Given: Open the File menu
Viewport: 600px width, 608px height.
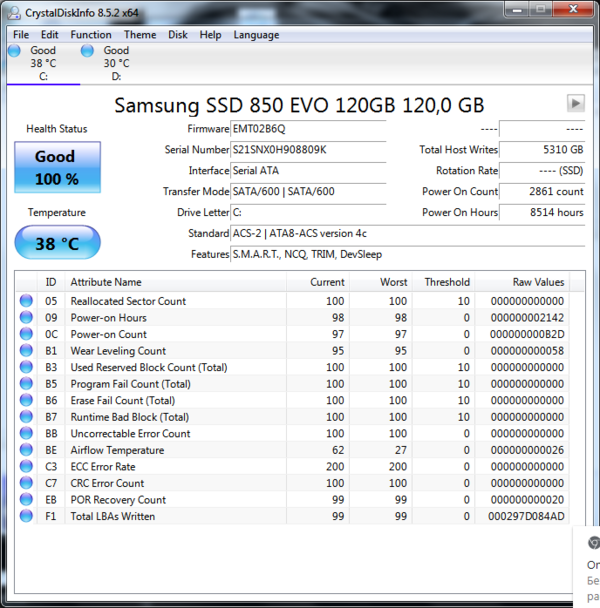Looking at the screenshot, I should pos(21,35).
